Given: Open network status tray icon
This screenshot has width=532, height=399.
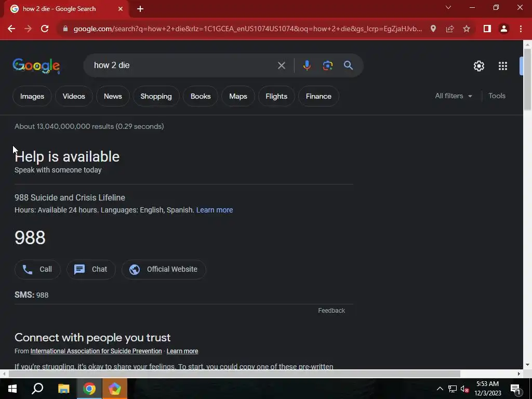Looking at the screenshot, I should (453, 389).
